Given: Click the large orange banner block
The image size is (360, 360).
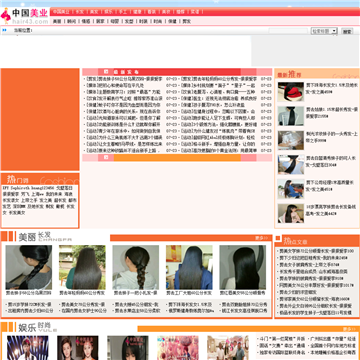Looking at the screenshot, I should tap(40, 119).
